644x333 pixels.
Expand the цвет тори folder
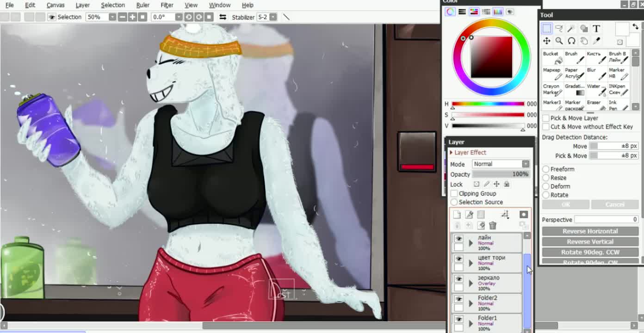(x=471, y=263)
